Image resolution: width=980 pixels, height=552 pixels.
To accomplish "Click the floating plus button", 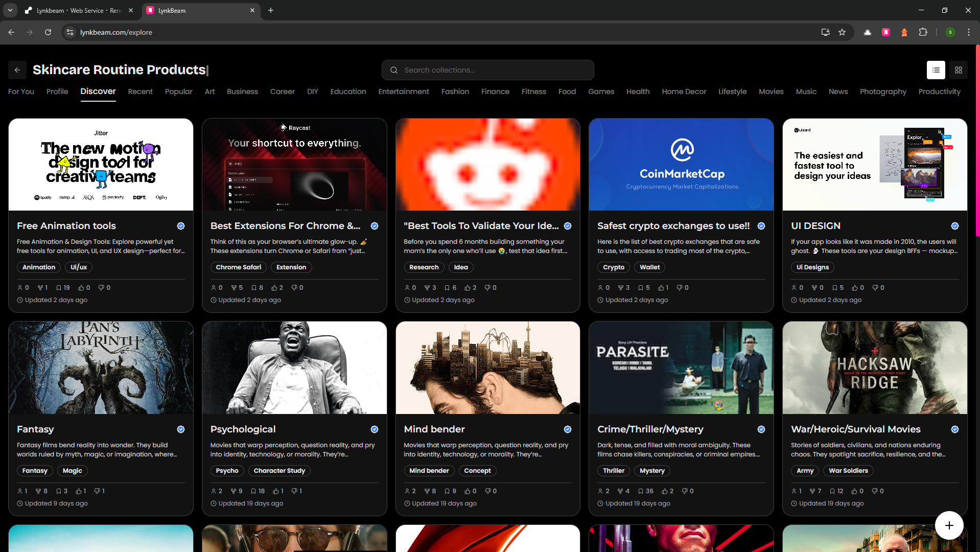I will (949, 525).
